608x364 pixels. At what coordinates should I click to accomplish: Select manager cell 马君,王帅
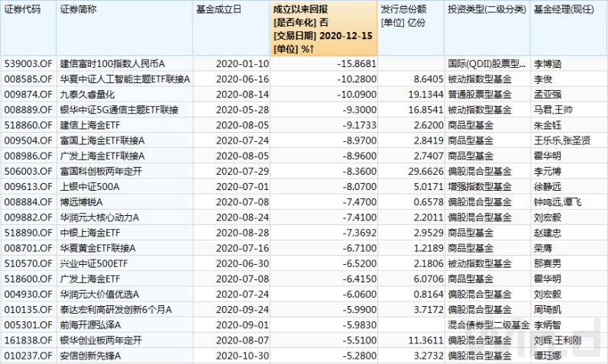click(553, 110)
